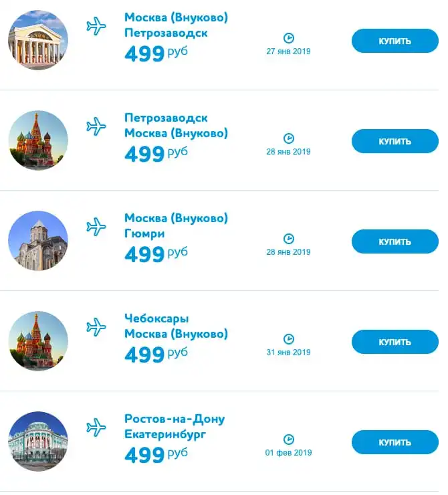Select the Ростов-на-Дону Екатеринбург route title

click(x=175, y=427)
